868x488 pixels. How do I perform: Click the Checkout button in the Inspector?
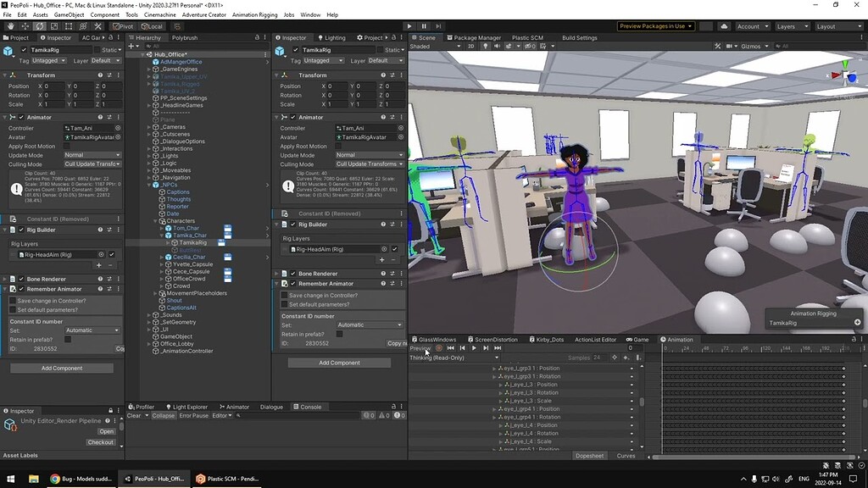[x=102, y=441]
